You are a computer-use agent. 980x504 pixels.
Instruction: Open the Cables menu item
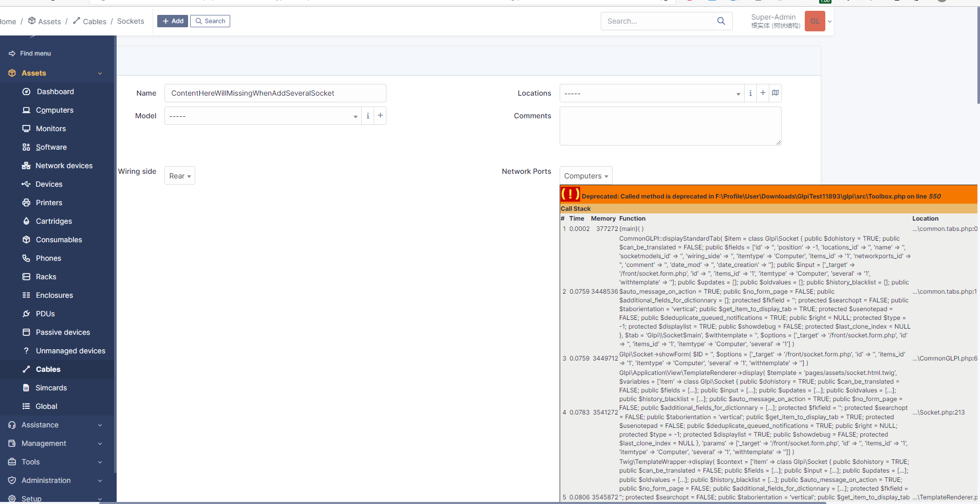[57, 369]
